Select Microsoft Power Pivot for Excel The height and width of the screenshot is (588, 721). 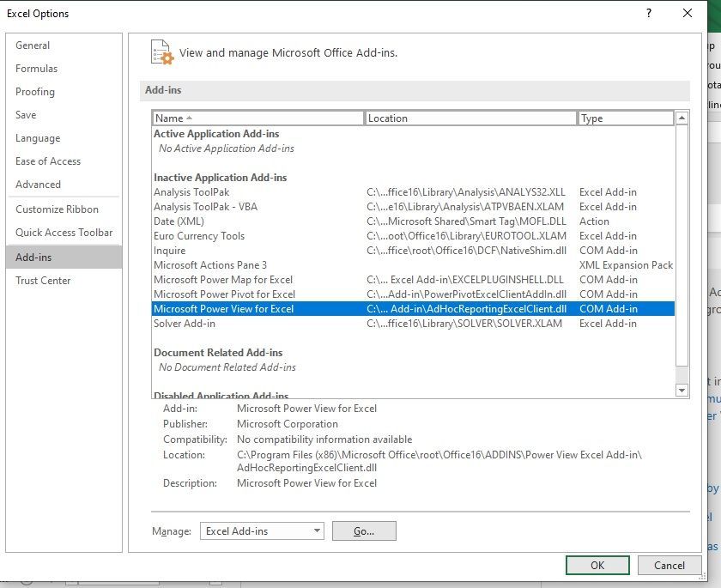413,294
